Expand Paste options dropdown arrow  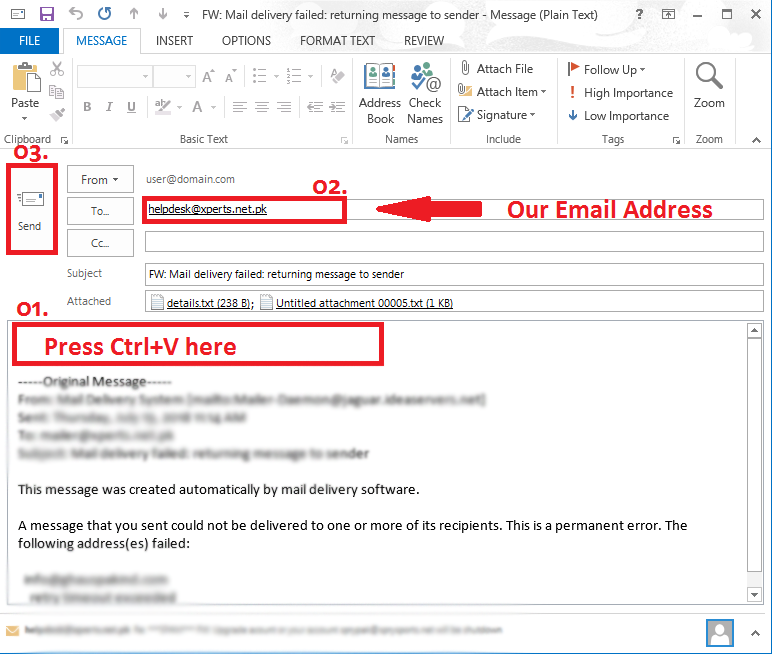point(25,118)
